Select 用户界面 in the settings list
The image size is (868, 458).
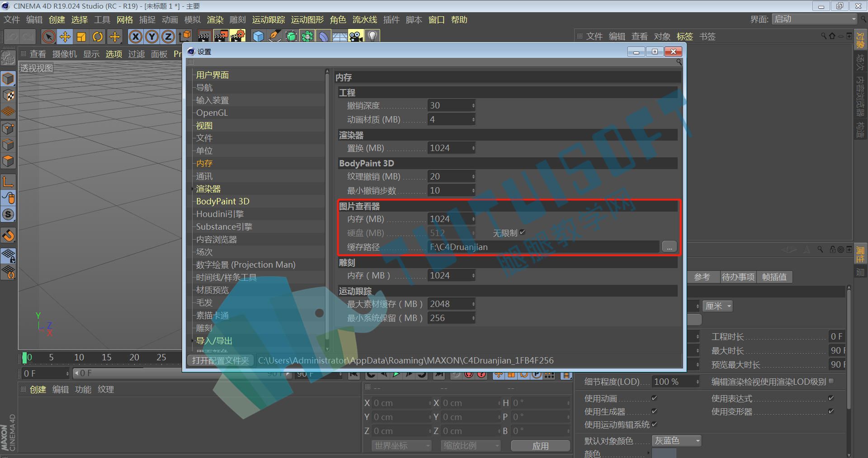coord(212,75)
